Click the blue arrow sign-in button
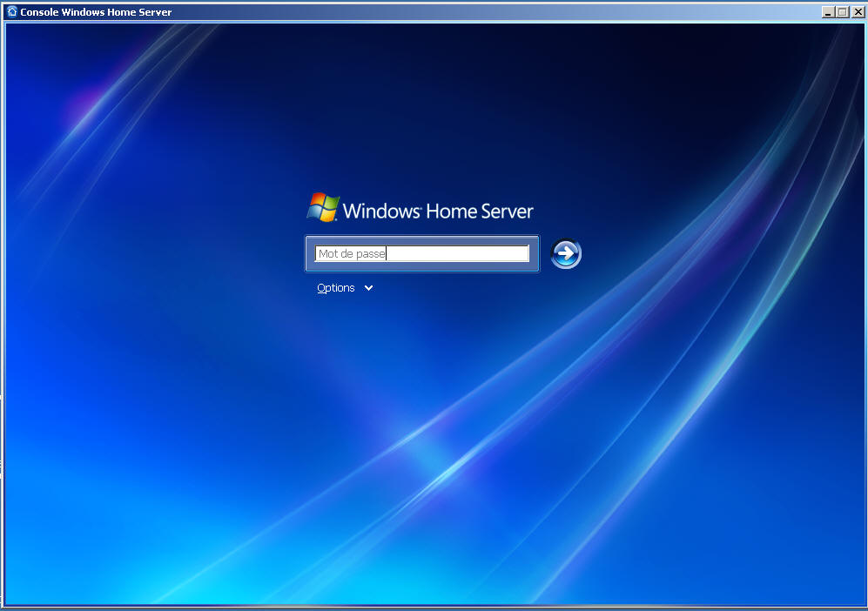The image size is (868, 611). pos(566,253)
